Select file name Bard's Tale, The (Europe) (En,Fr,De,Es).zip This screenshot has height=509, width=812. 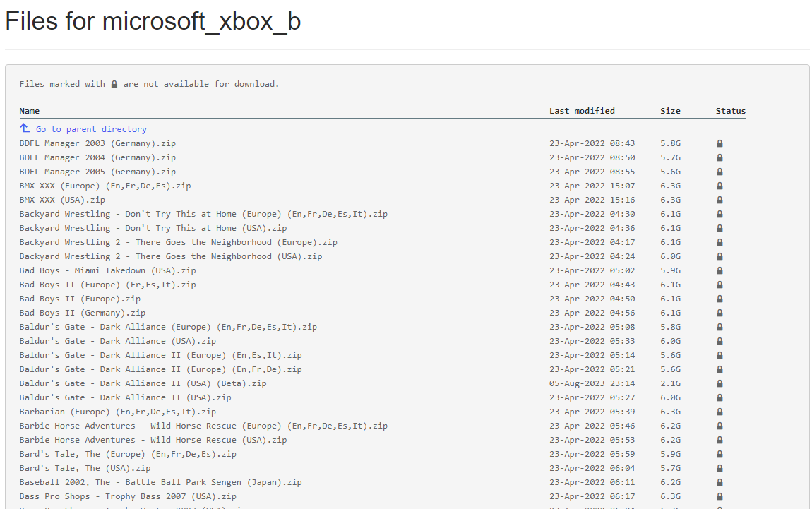pyautogui.click(x=128, y=454)
